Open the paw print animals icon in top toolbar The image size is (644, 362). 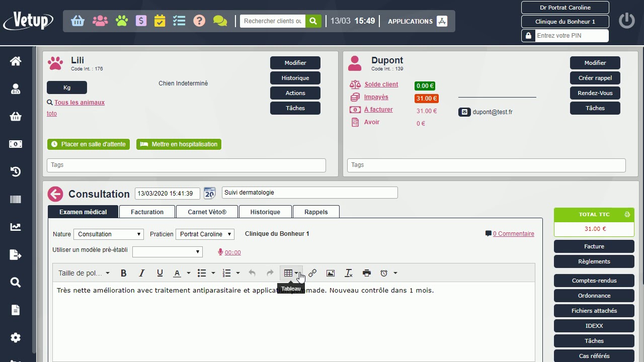tap(121, 21)
